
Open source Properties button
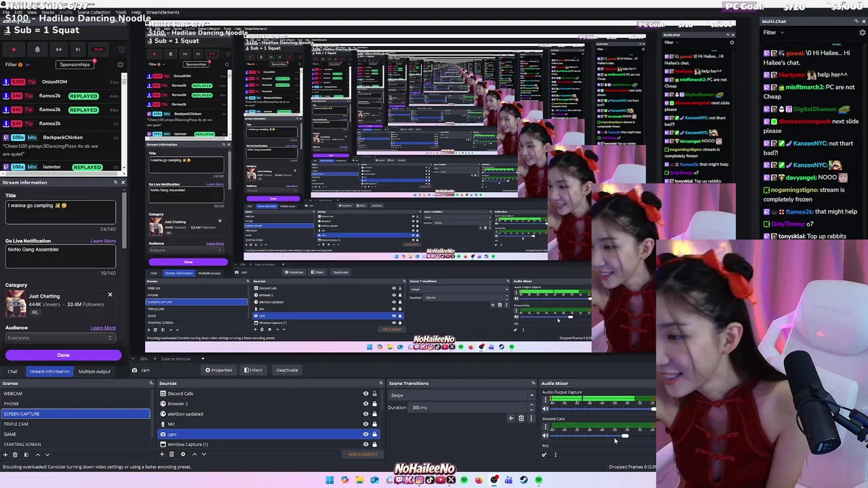point(219,370)
